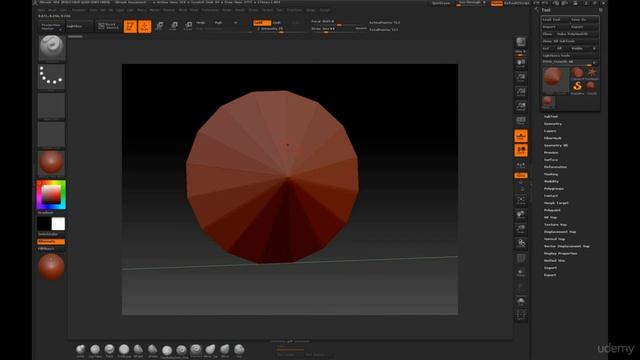Expand the Polygroups subpalette
Viewport: 640px width, 360px height.
coord(553,189)
